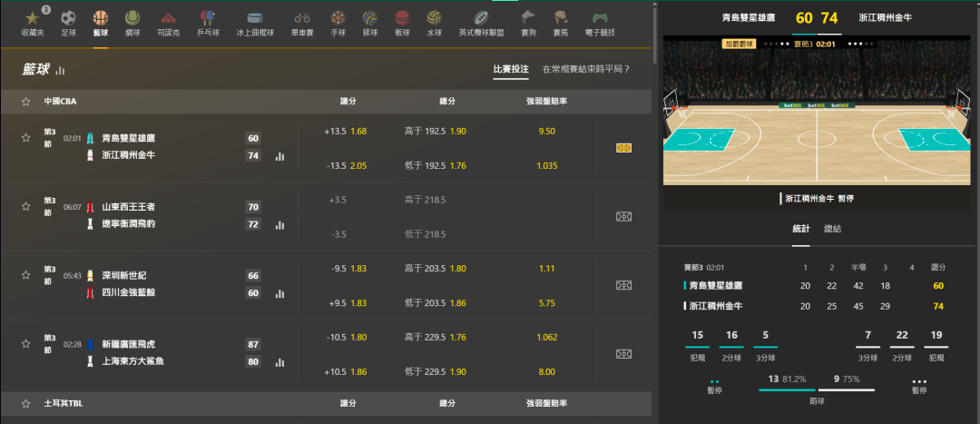Click highlighted court icon for 青島雙星雄鷹 match
This screenshot has width=980, height=424.
click(x=623, y=148)
